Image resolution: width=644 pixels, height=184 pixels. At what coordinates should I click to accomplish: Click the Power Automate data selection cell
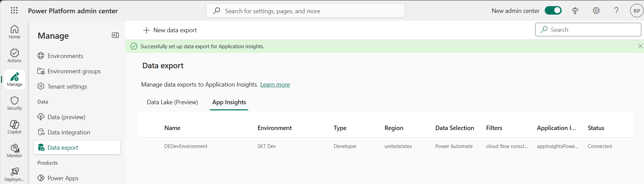pyautogui.click(x=454, y=146)
